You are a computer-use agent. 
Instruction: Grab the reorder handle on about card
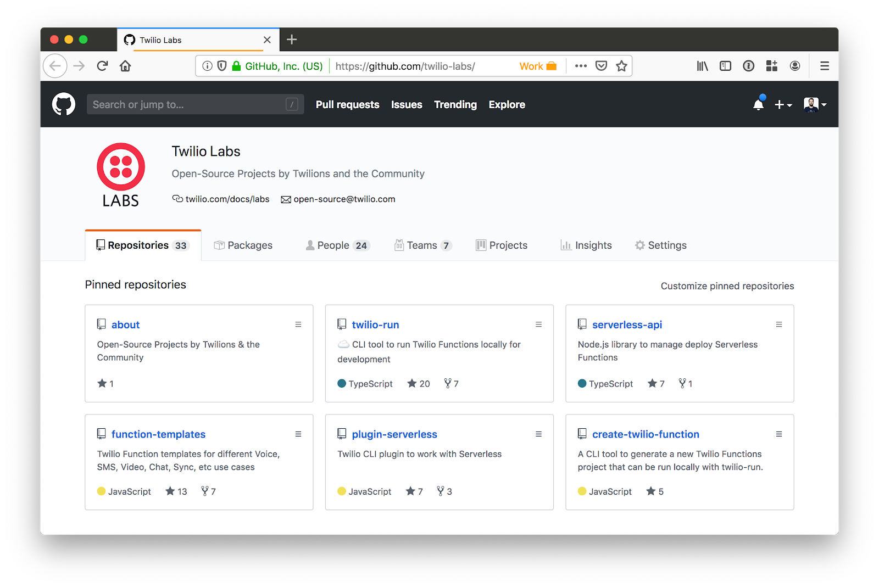[298, 324]
